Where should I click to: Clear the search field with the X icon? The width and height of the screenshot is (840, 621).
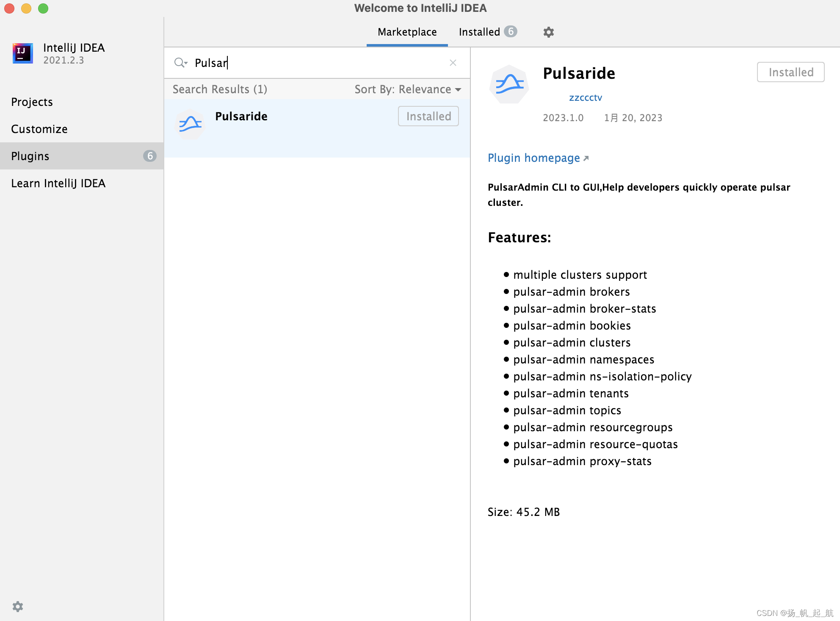[453, 62]
